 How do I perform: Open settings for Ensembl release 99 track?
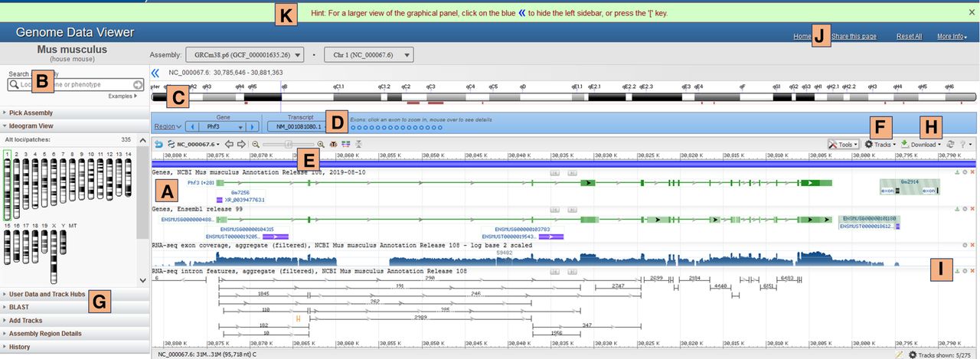pos(965,208)
